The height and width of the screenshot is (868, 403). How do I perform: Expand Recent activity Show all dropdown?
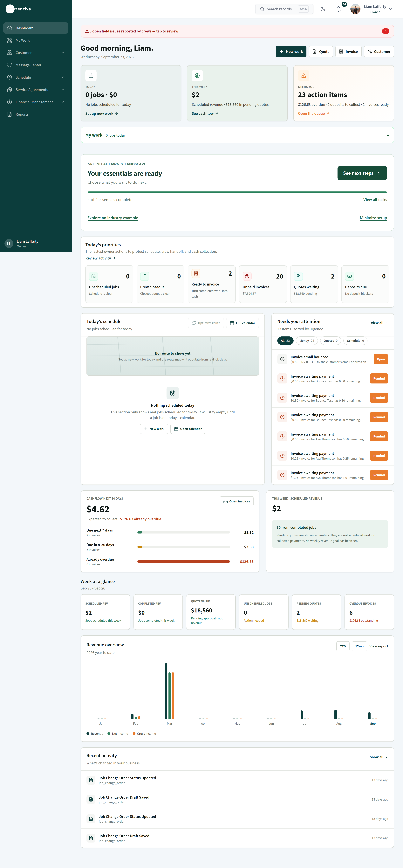click(379, 757)
